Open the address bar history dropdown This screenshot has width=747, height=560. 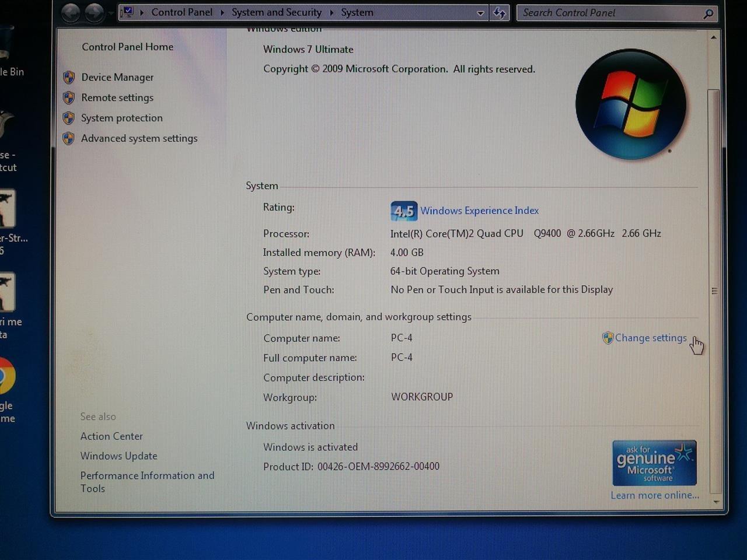pyautogui.click(x=480, y=13)
